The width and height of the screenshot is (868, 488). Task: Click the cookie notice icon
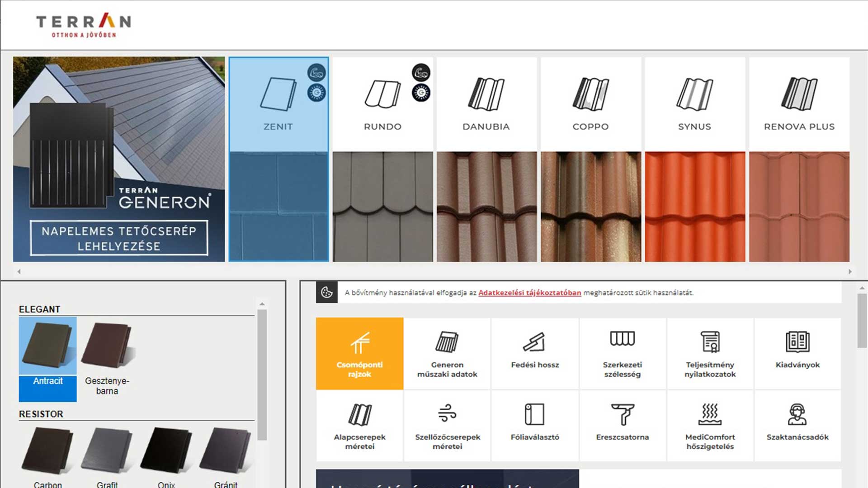(x=326, y=293)
